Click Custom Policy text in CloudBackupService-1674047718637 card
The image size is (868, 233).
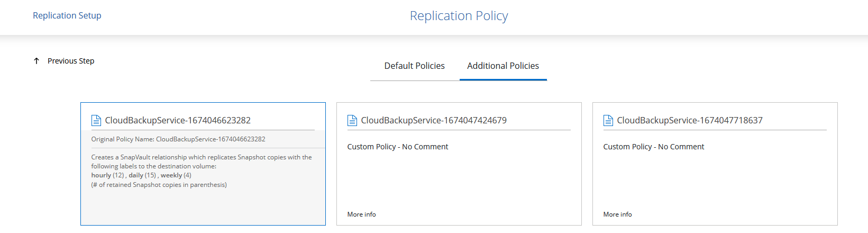coord(653,147)
